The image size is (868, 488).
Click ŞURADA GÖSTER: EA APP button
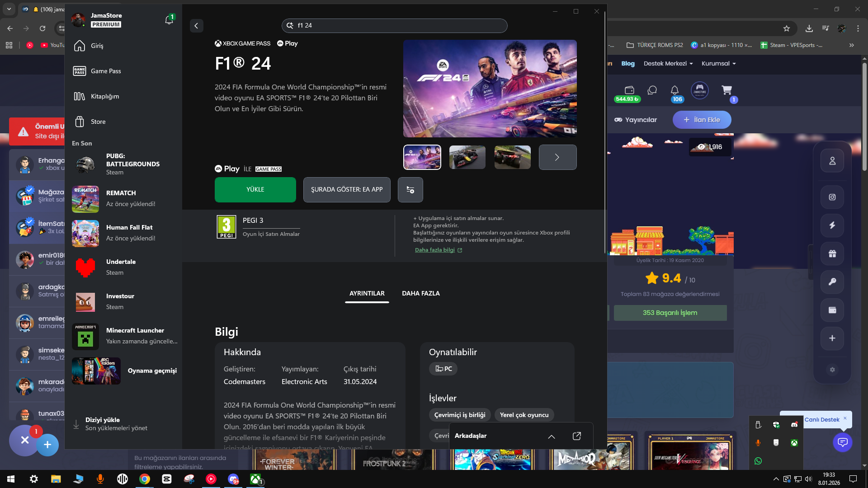click(x=347, y=190)
